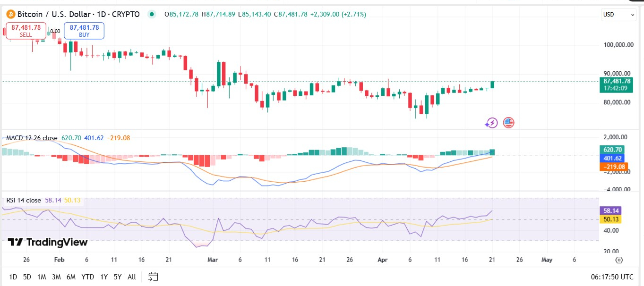This screenshot has width=644, height=286.
Task: Click the change value +2,309.00 (+2.71%)
Action: pos(338,15)
